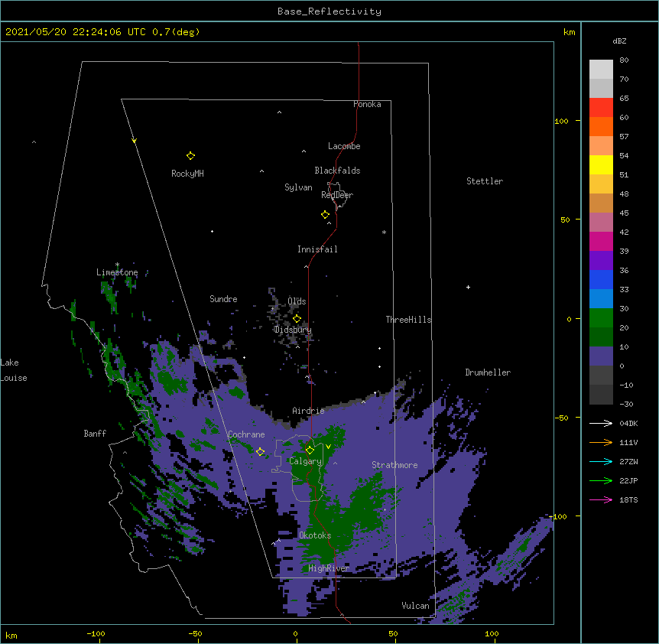The height and width of the screenshot is (644, 659).
Task: Select the yellow diamond marker above RockyMH
Action: coord(190,156)
